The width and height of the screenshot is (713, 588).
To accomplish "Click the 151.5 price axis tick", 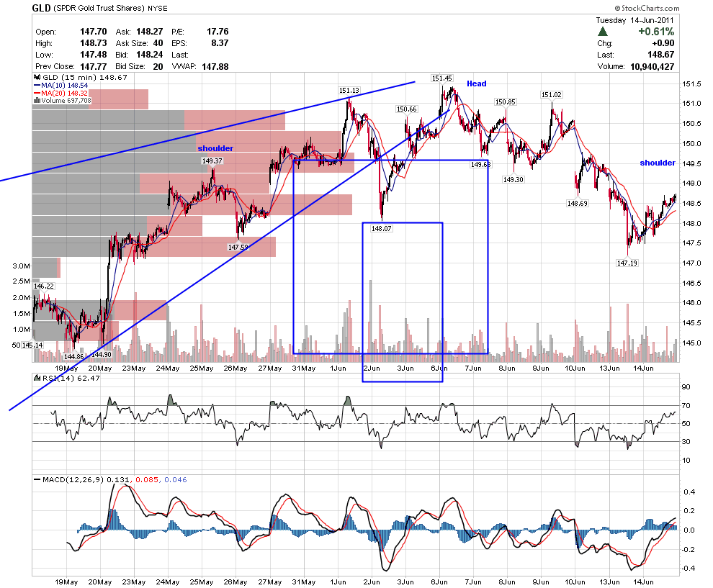I will (691, 84).
